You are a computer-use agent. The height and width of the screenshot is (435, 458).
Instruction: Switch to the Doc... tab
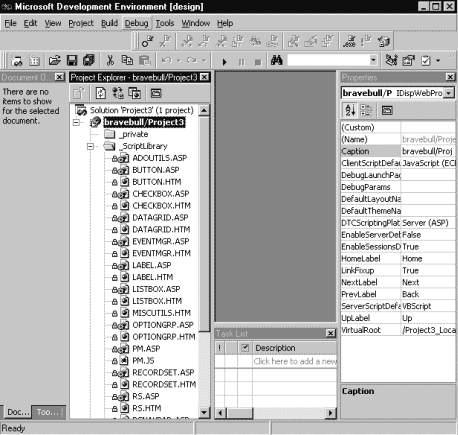(x=18, y=412)
